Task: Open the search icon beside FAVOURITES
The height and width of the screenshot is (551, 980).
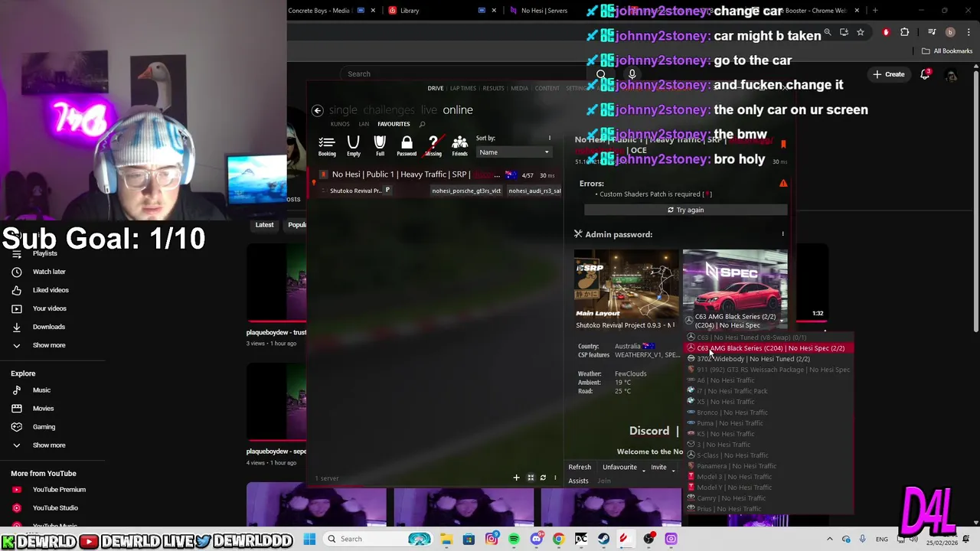Action: [422, 124]
